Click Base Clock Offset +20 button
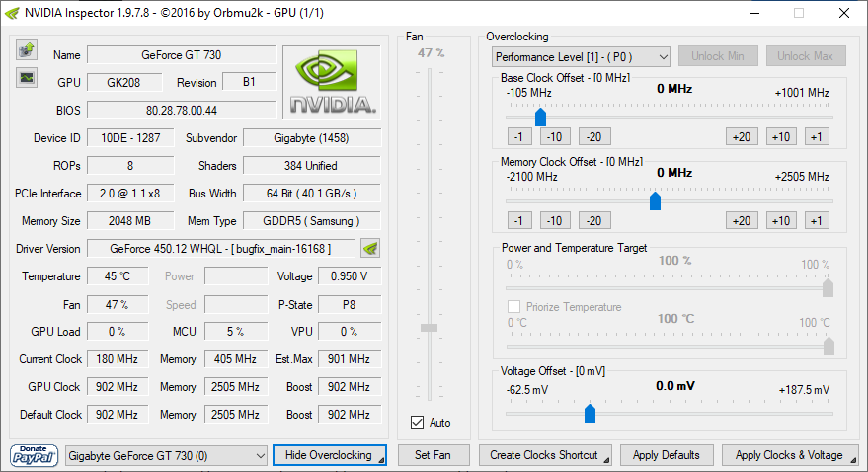Screen dimensions: 868x472 (742, 136)
